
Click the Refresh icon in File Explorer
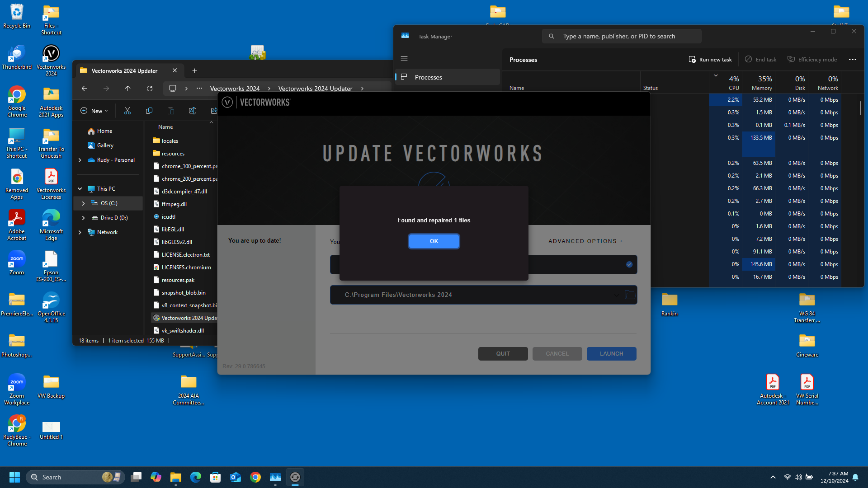150,88
